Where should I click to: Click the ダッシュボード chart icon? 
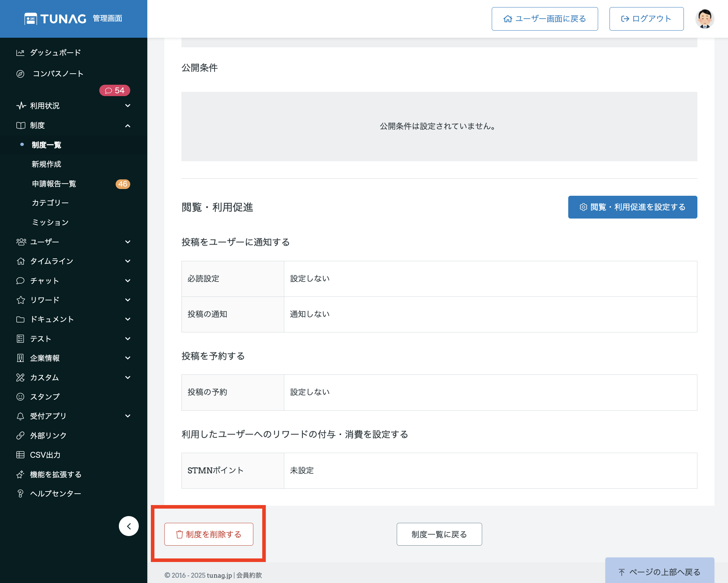pyautogui.click(x=21, y=53)
